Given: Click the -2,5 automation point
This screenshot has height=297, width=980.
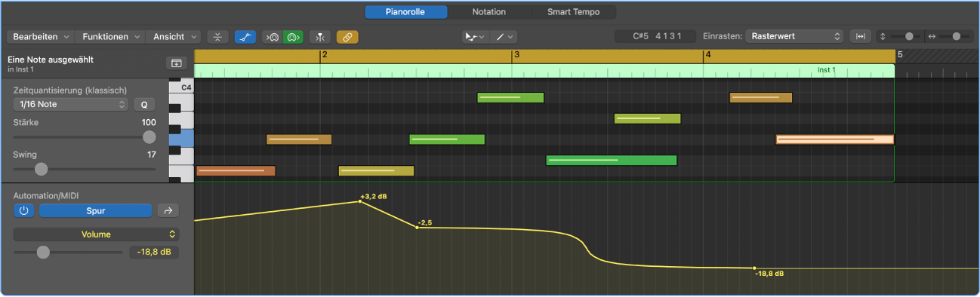Looking at the screenshot, I should [x=417, y=227].
